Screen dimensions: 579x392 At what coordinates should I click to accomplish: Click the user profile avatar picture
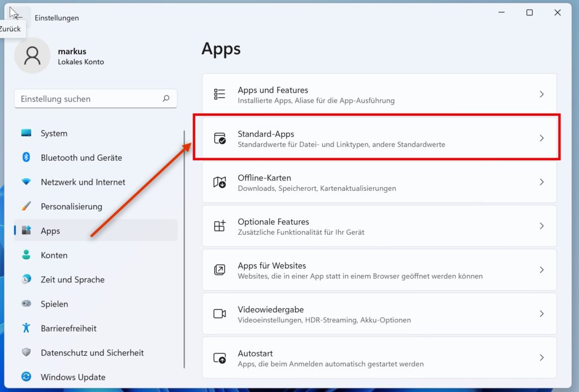32,55
